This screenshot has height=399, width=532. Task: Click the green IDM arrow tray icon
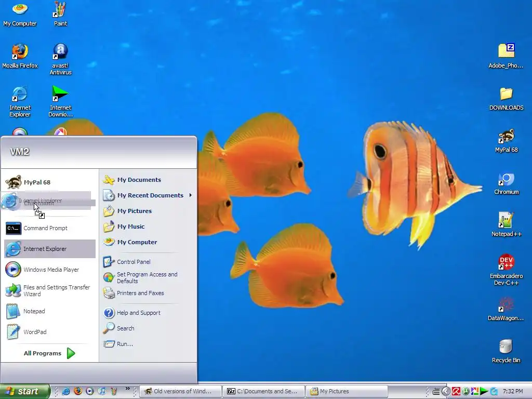pos(484,392)
